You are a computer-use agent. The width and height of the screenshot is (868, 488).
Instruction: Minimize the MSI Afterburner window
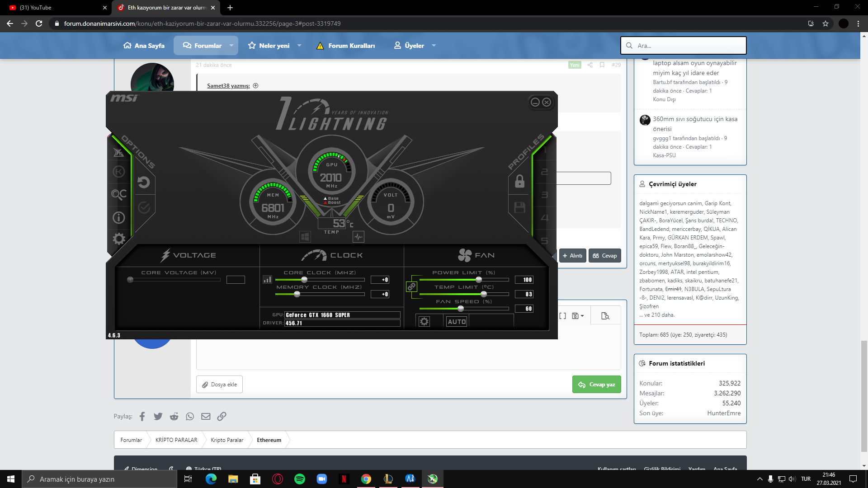coord(535,102)
